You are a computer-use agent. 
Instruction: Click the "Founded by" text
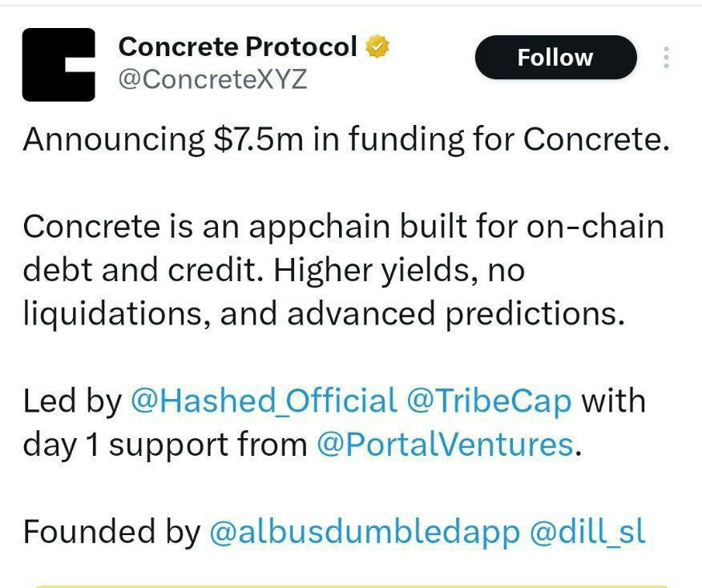pyautogui.click(x=111, y=532)
